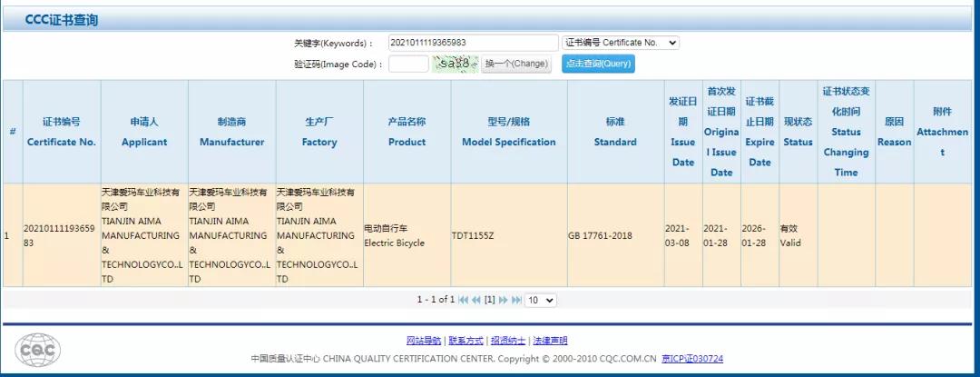Open the 法律声明 footer link
The width and height of the screenshot is (980, 377).
point(550,341)
